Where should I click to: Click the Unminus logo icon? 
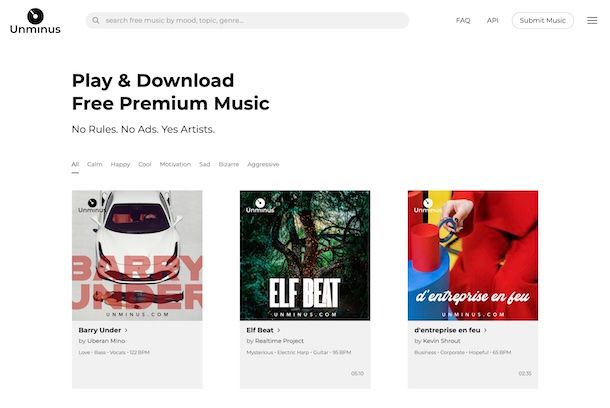(x=35, y=16)
